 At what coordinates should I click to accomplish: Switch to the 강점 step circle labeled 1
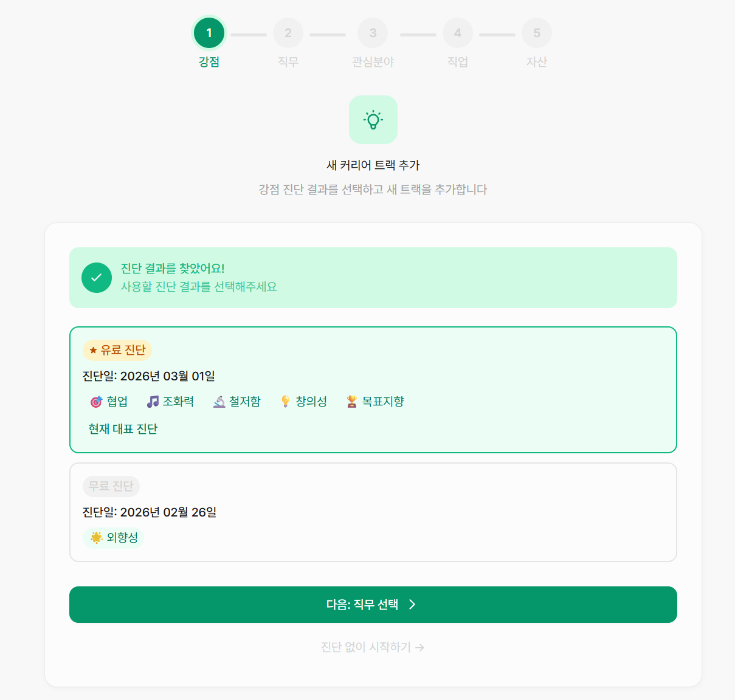(x=209, y=33)
